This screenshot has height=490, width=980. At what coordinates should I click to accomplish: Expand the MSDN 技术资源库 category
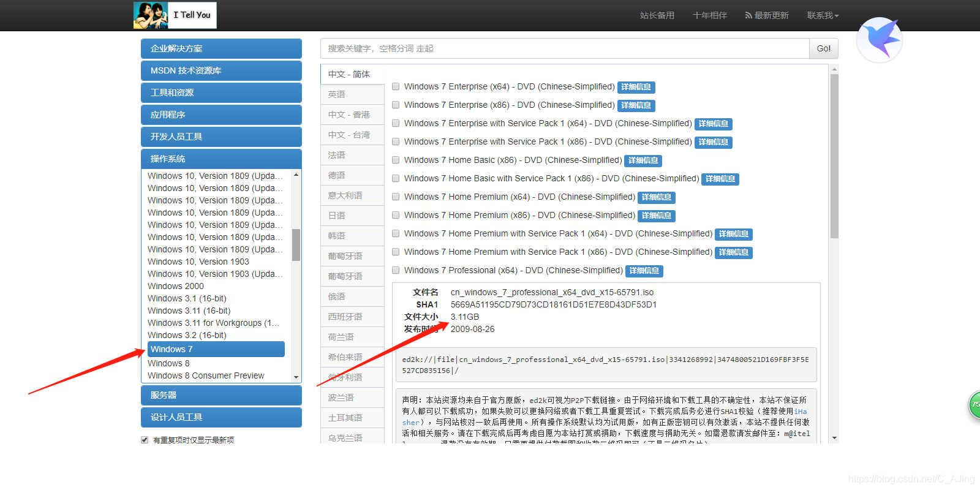coord(221,70)
